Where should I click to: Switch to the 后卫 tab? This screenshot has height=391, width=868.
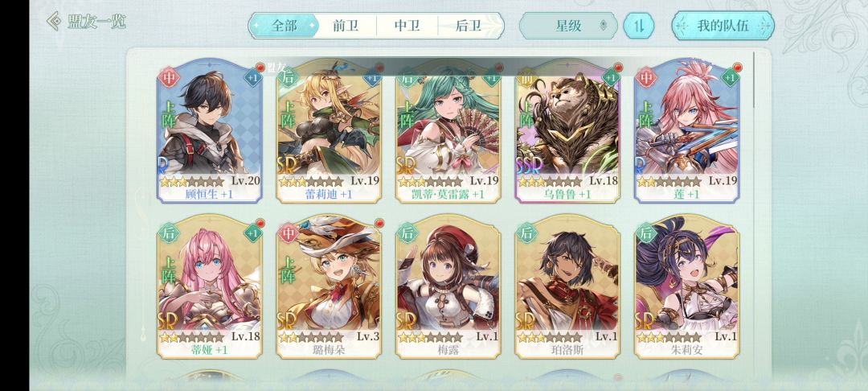pos(469,26)
